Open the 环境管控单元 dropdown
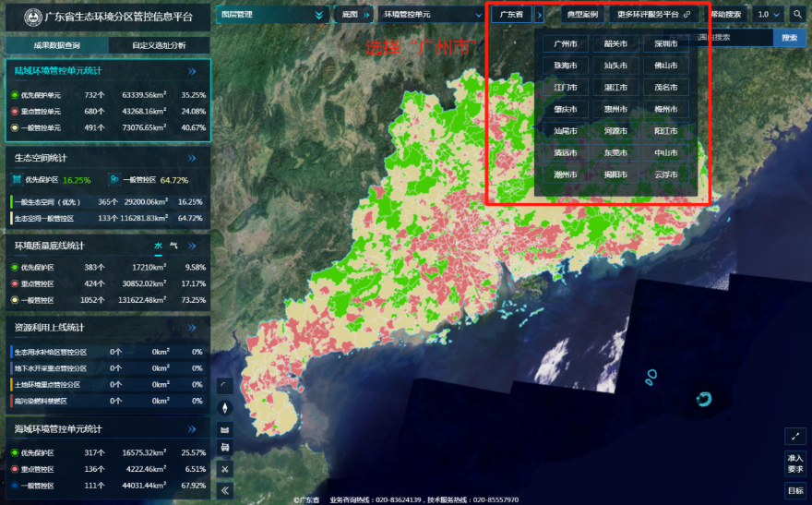Image resolution: width=812 pixels, height=505 pixels. point(428,15)
